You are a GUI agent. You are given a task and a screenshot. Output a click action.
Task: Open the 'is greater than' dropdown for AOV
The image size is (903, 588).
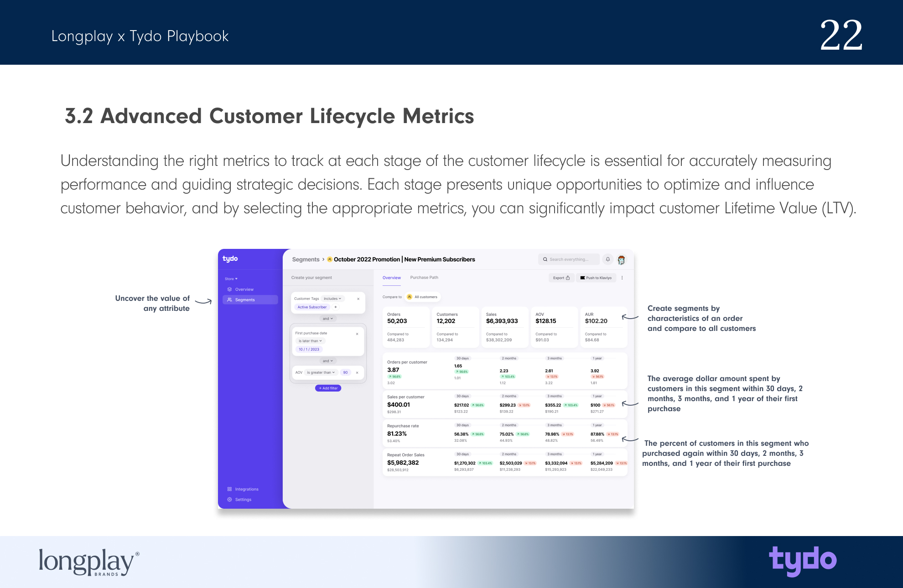(321, 372)
